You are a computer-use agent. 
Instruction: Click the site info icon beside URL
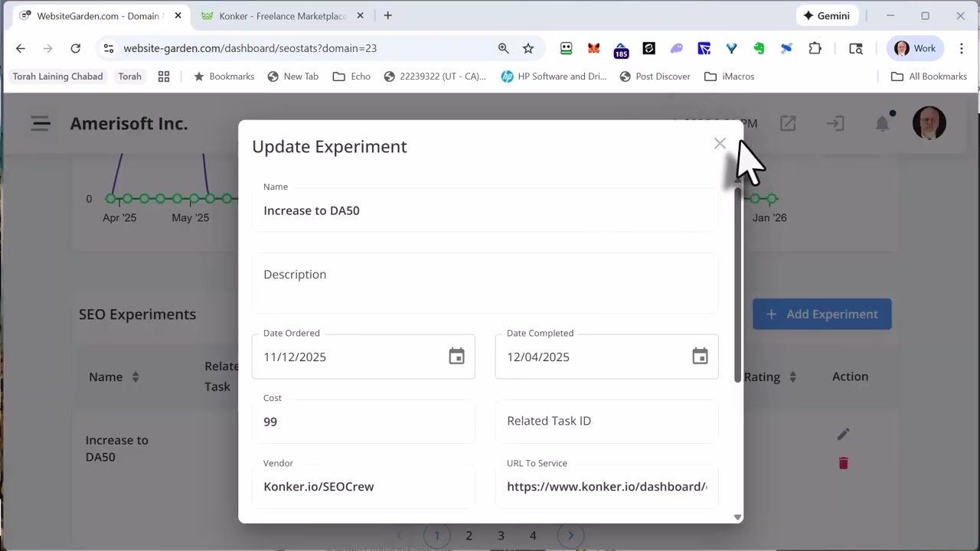coord(109,48)
